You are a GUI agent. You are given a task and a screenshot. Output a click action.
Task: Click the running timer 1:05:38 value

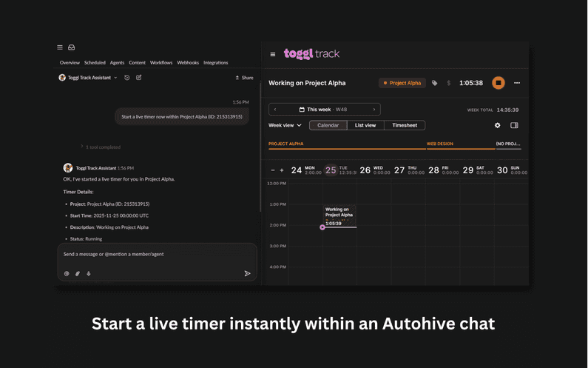(471, 83)
